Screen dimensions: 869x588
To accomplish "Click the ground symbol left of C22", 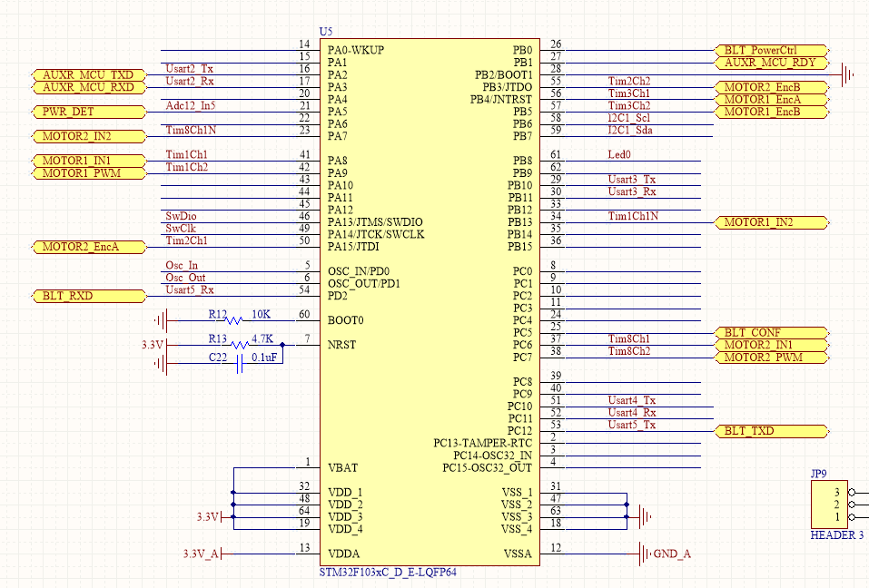I will click(162, 364).
